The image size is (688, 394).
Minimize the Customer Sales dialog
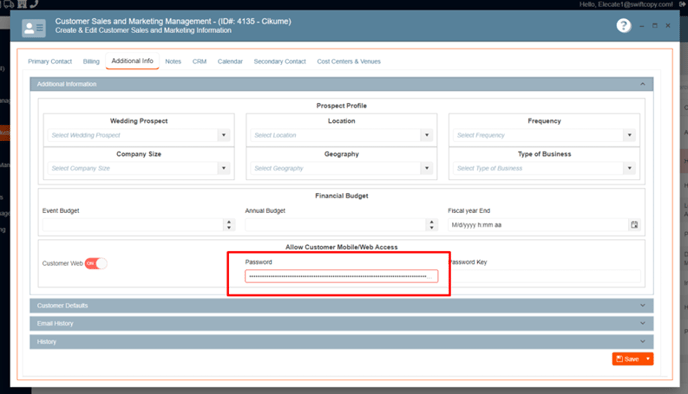point(641,26)
